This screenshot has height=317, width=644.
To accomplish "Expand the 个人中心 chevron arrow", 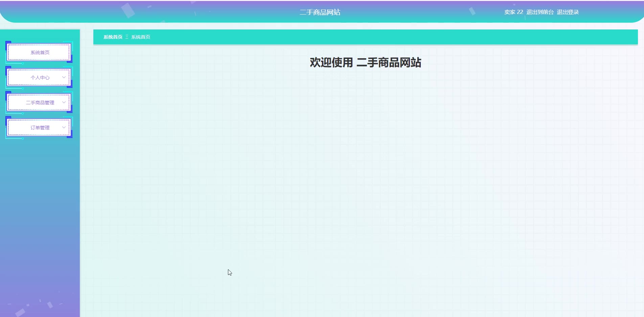I will 64,78.
